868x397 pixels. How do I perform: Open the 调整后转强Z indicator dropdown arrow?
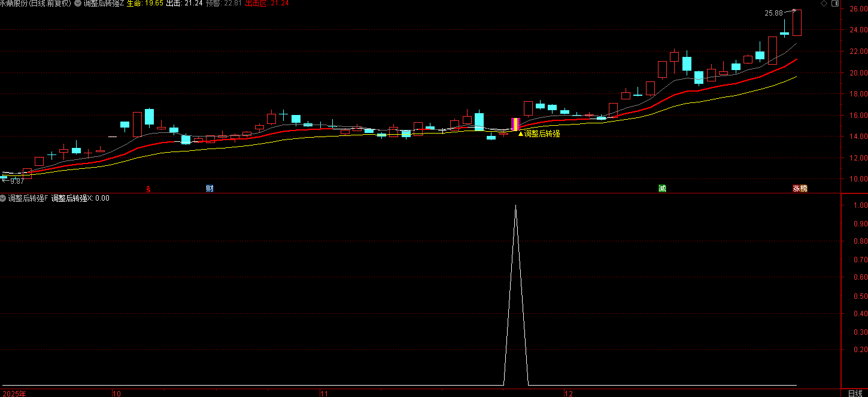(79, 4)
